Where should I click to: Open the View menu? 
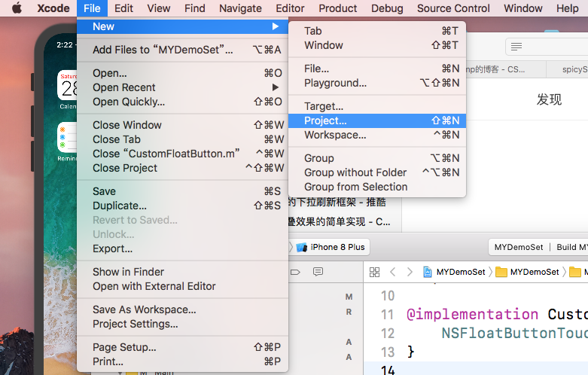point(159,8)
